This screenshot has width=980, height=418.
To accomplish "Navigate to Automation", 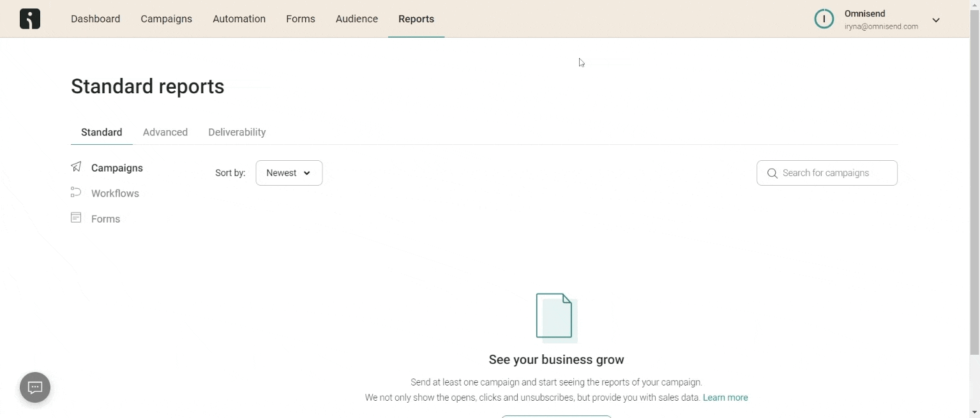I will [239, 19].
